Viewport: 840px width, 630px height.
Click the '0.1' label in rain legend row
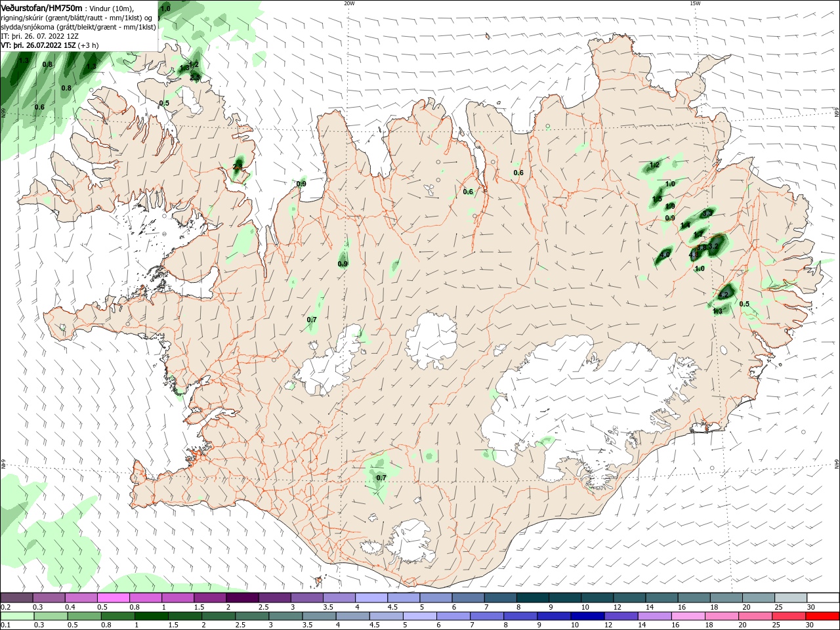pos(5,625)
